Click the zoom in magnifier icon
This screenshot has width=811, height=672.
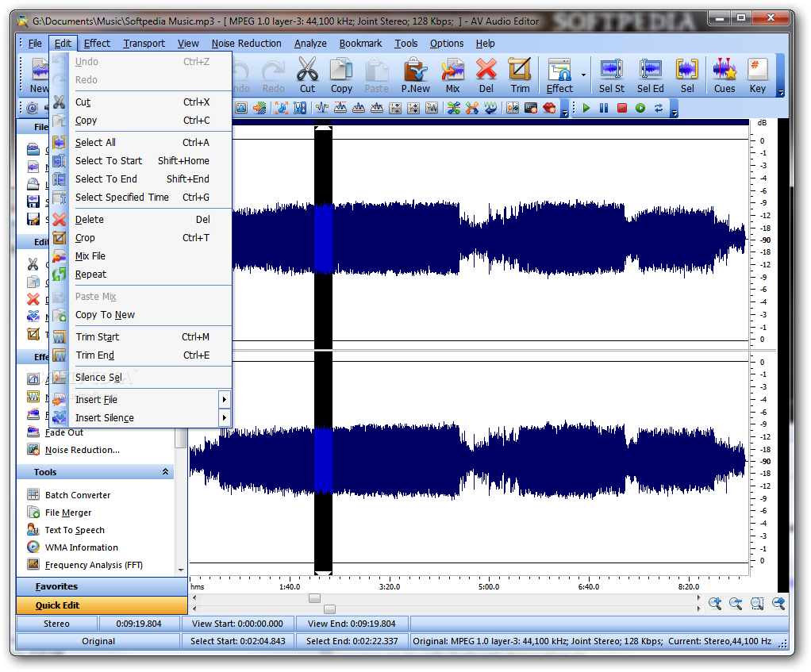pos(715,603)
